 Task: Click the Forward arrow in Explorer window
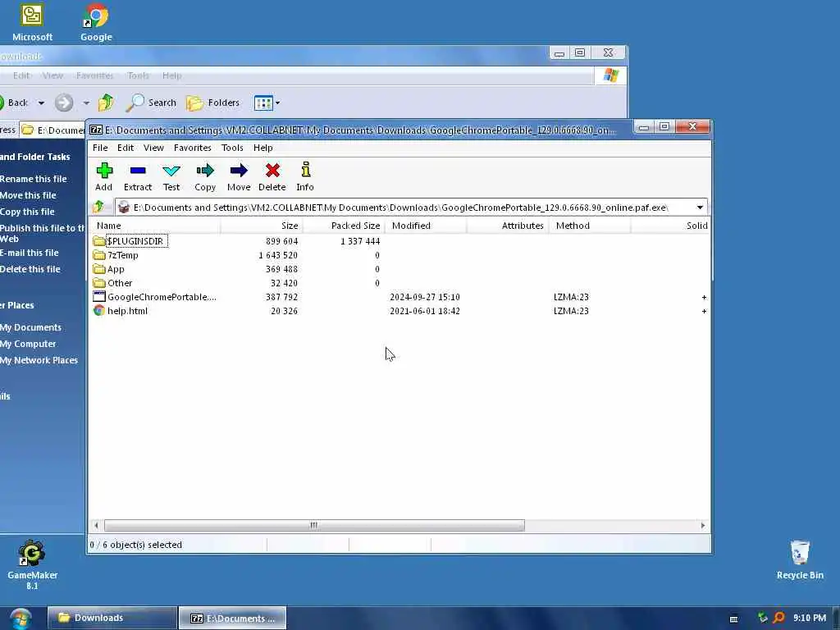tap(64, 103)
